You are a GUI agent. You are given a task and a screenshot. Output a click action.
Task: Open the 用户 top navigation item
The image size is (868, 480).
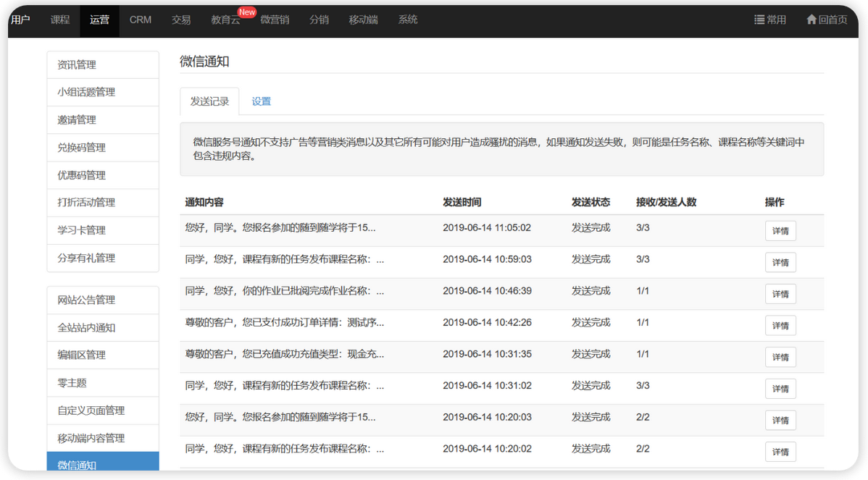click(x=21, y=20)
